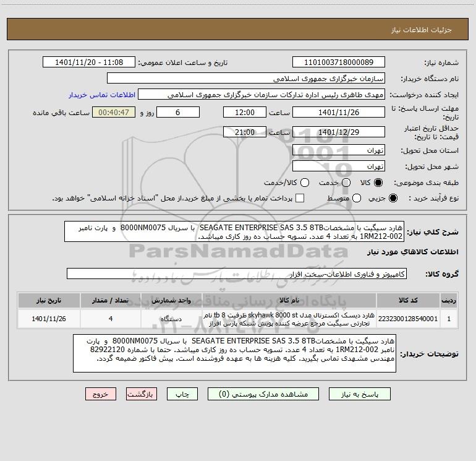
Task: Click the شرح کلی نیاز description box
Action: point(234,231)
